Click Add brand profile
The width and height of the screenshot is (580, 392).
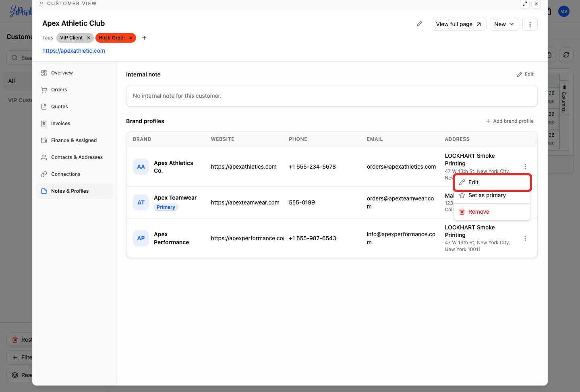[x=510, y=121]
